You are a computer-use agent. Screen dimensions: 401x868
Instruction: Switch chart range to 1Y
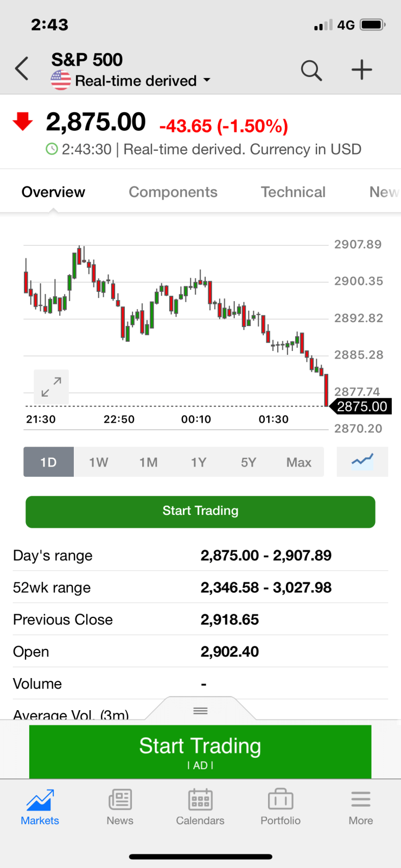click(x=199, y=462)
